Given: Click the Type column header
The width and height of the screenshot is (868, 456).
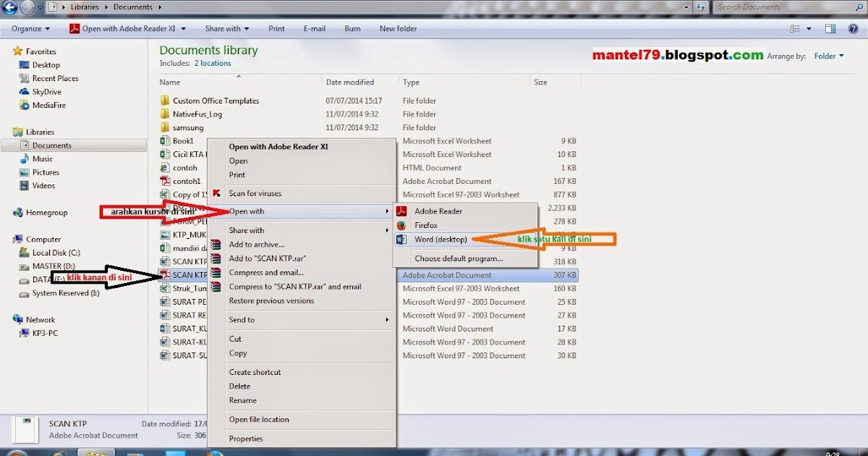Looking at the screenshot, I should pos(464,83).
